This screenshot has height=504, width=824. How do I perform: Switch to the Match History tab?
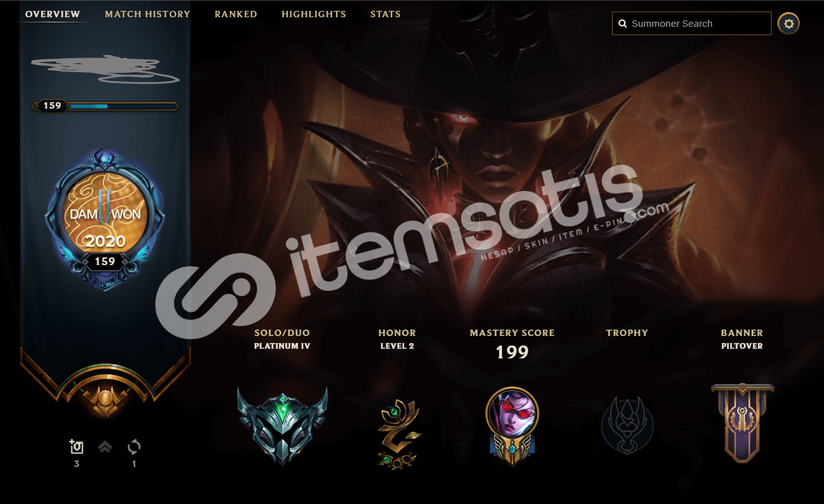point(148,14)
